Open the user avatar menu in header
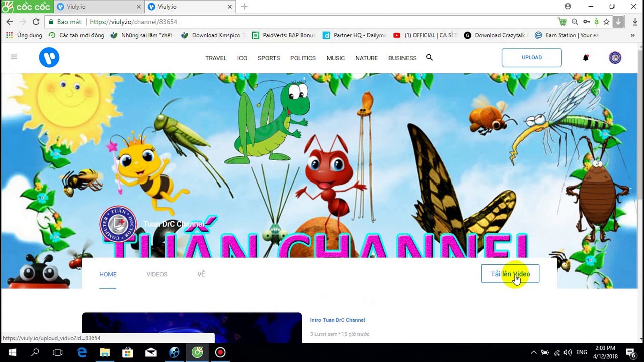The image size is (644, 362). (615, 58)
